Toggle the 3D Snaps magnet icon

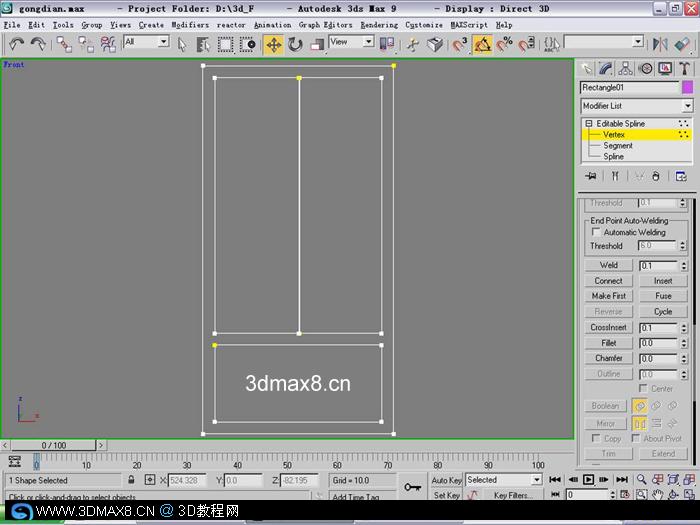pos(460,44)
